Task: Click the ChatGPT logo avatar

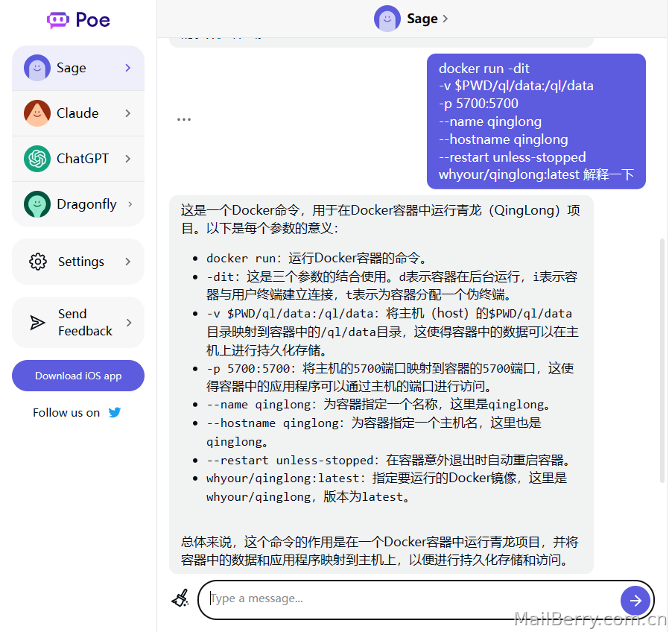Action: tap(37, 159)
